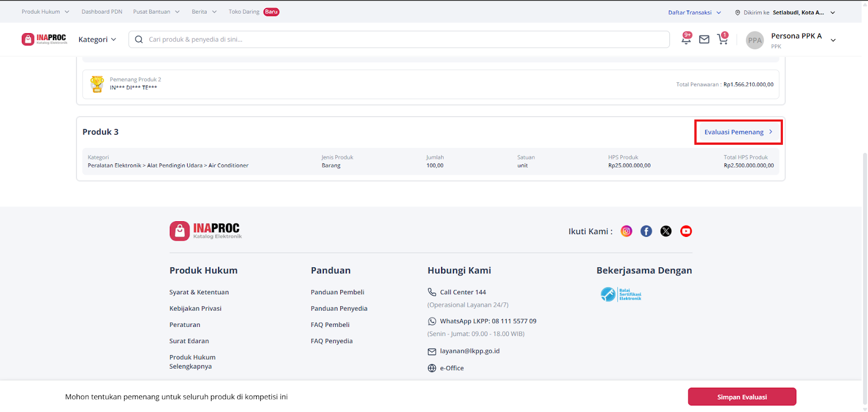The width and height of the screenshot is (868, 412).
Task: Click the Rp1.566.210.000,00 total penawaran value
Action: click(749, 85)
